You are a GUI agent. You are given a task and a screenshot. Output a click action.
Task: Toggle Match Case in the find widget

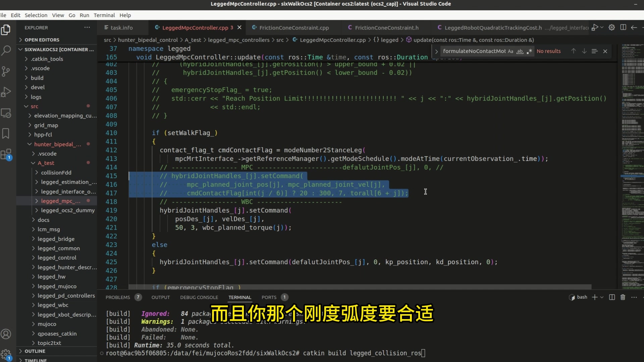click(510, 51)
